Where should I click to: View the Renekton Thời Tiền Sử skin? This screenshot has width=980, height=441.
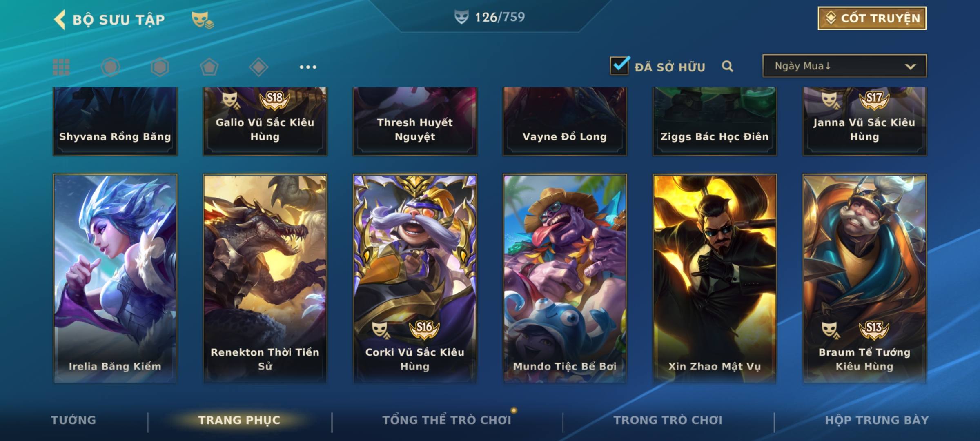pyautogui.click(x=265, y=279)
